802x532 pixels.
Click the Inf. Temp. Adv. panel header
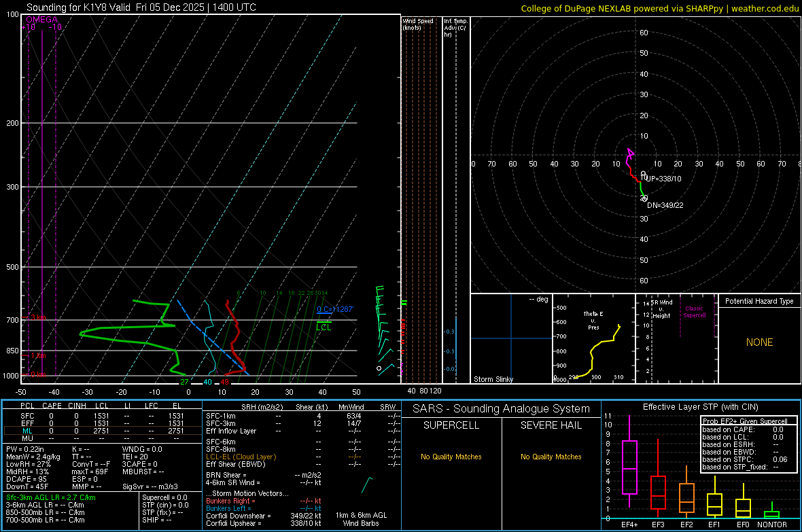click(455, 28)
